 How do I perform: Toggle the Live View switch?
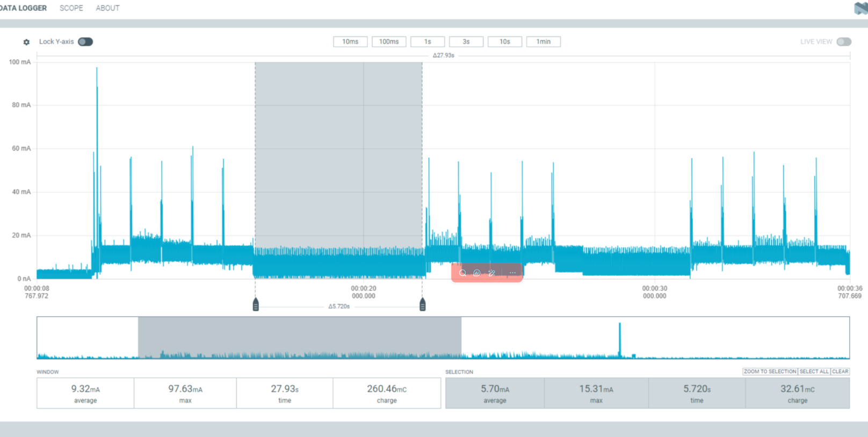click(x=843, y=42)
